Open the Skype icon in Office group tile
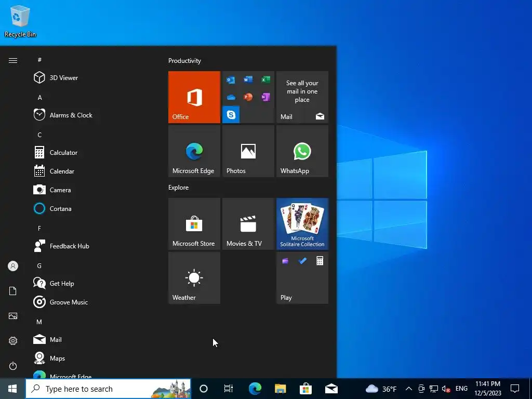532x399 pixels. (231, 114)
